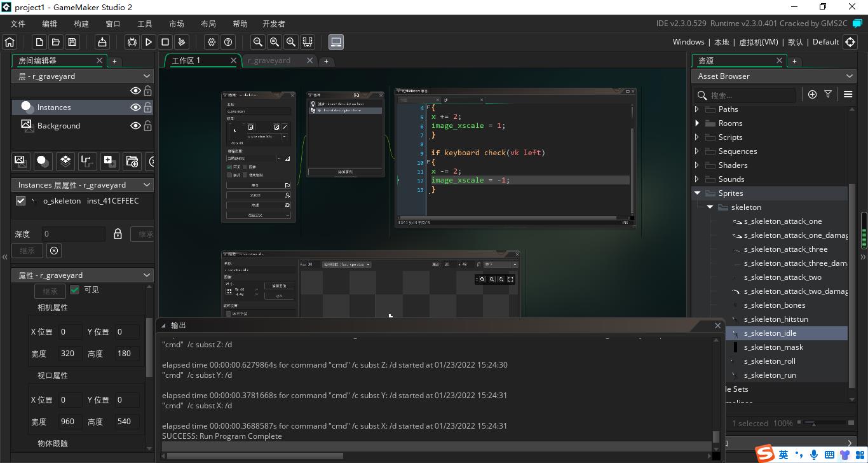Collapse the 层 - r_graveyard panel

(x=147, y=76)
